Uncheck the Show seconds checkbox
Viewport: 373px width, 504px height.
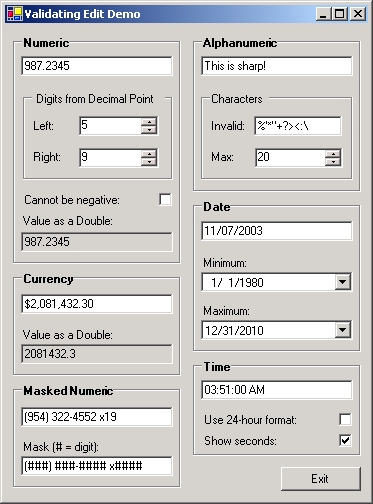(345, 440)
